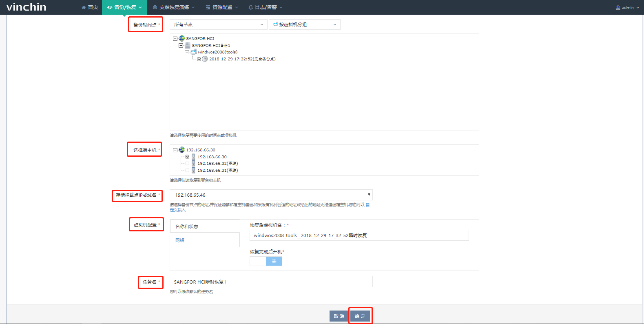
Task: Open the 资源配置 menu
Action: coord(222,7)
